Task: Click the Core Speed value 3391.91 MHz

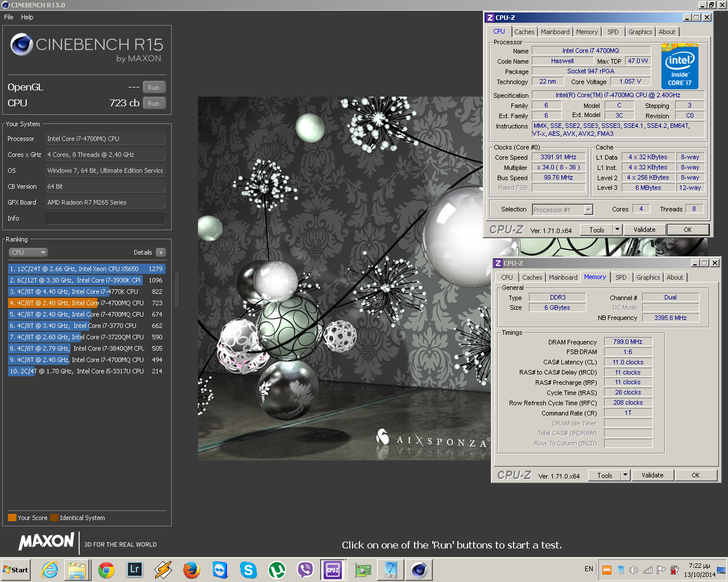Action: tap(559, 157)
